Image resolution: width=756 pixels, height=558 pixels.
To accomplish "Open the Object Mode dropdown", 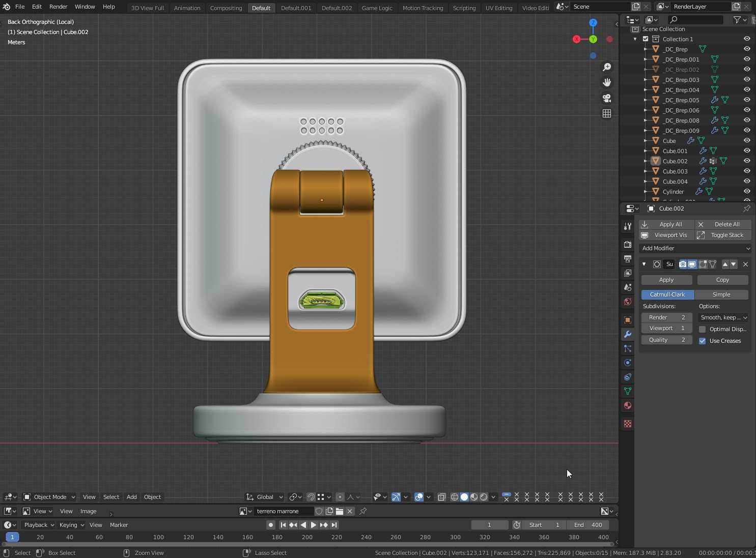I will click(x=49, y=497).
